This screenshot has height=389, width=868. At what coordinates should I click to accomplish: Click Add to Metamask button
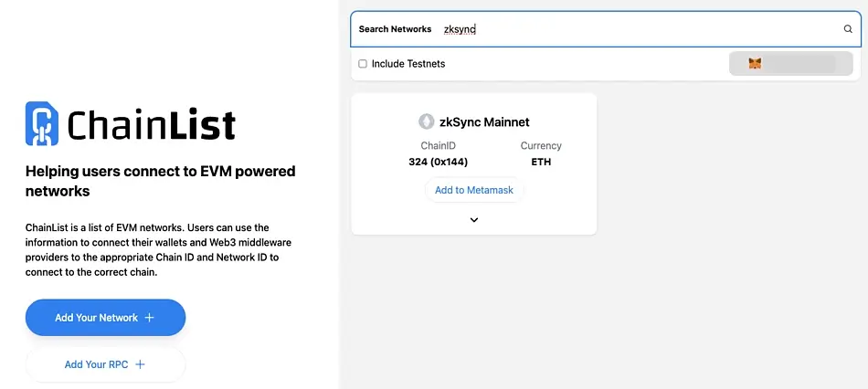(474, 190)
